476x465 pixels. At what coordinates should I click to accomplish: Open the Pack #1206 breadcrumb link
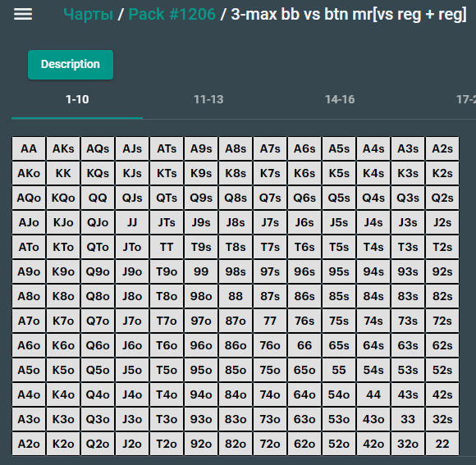click(x=172, y=14)
